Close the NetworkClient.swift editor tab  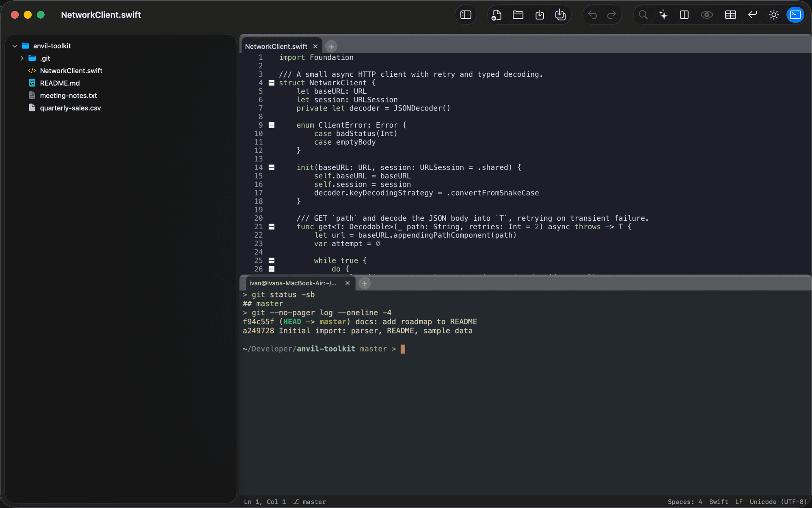(x=315, y=47)
